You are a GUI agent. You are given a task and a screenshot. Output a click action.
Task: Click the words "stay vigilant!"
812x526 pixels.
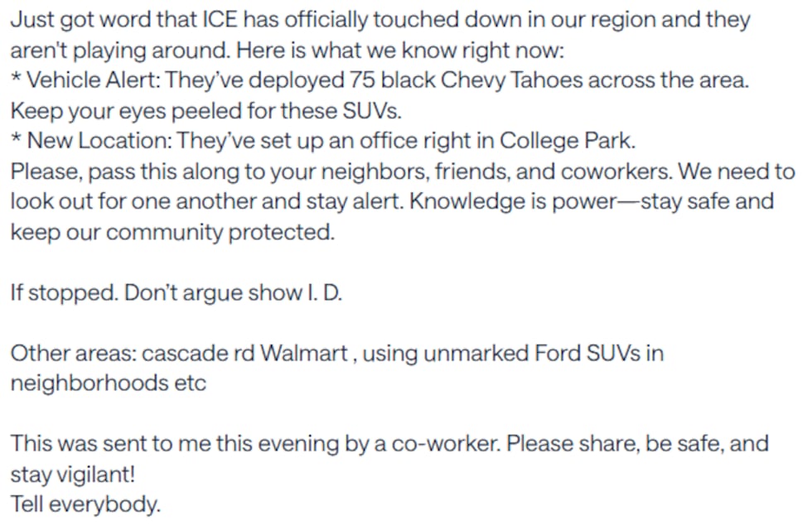pyautogui.click(x=72, y=475)
